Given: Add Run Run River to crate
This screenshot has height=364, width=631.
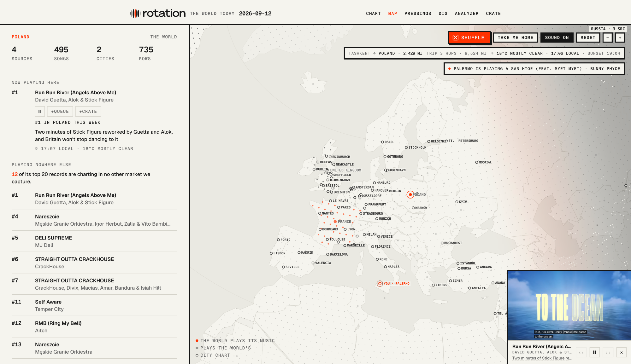Looking at the screenshot, I should pyautogui.click(x=88, y=112).
